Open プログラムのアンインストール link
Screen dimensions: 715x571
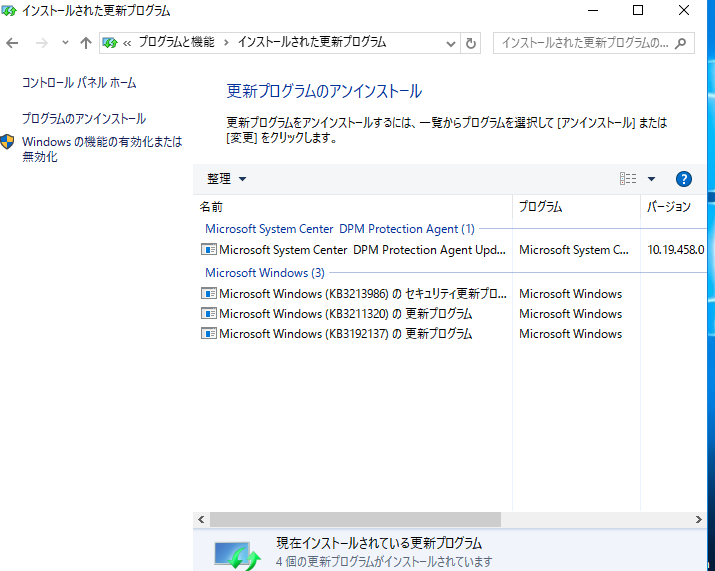pos(84,119)
